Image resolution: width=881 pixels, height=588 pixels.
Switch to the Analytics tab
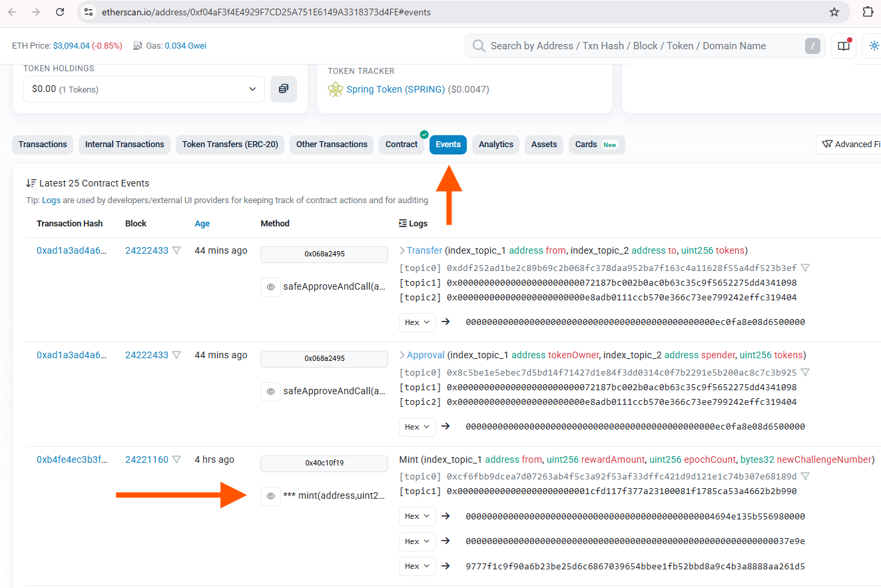[495, 145]
